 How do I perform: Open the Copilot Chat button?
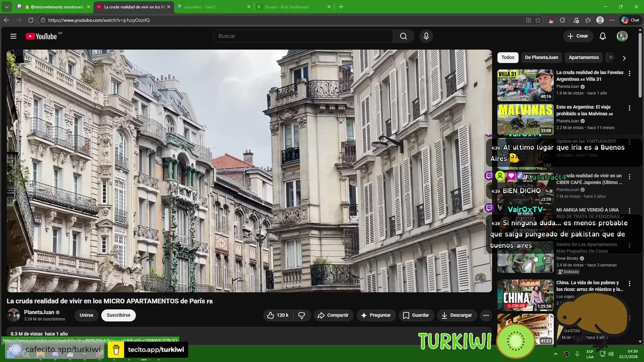coord(630,20)
